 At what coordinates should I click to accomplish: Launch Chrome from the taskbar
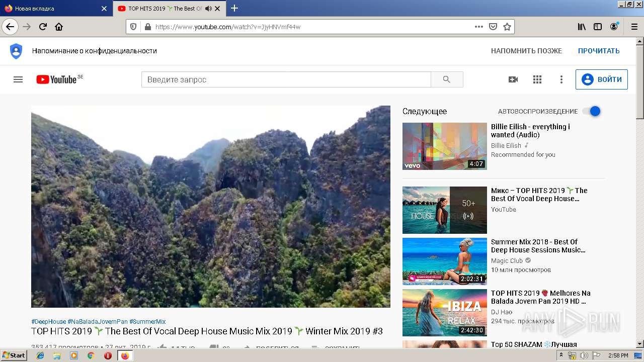(x=91, y=355)
